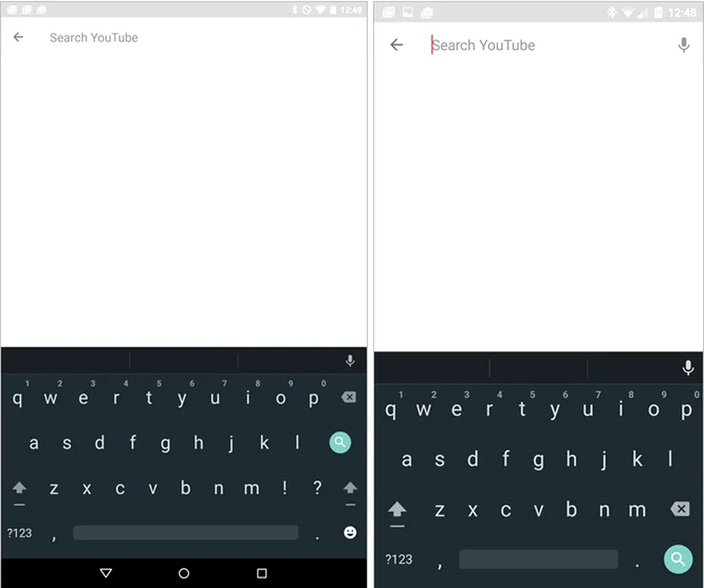This screenshot has height=588, width=704.
Task: Tap the a key on the left keyboard
Action: coord(34,443)
